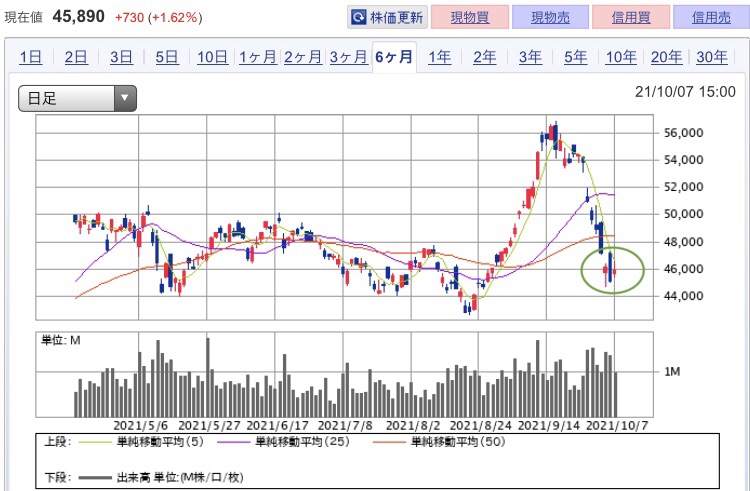Open the 現物売 spot sell link
The width and height of the screenshot is (750, 491).
pos(550,18)
